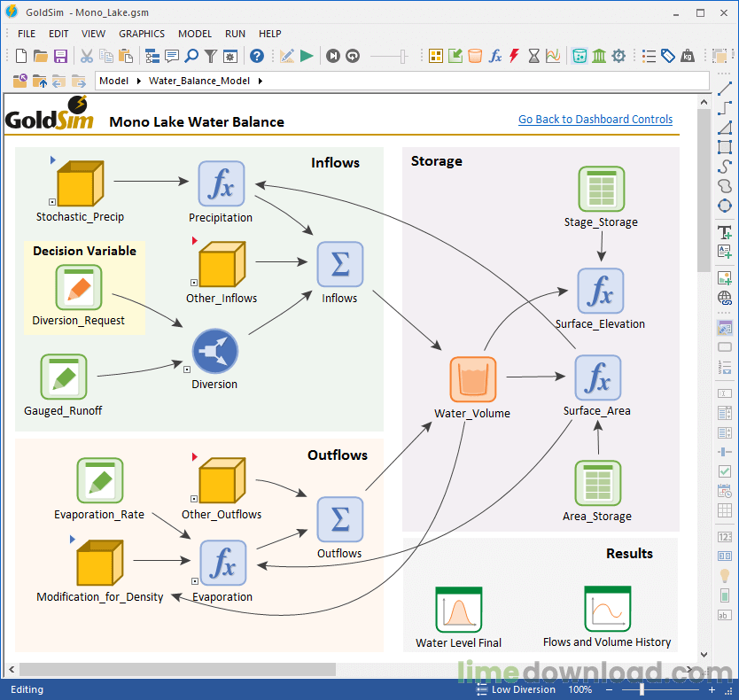Click the blue Help question mark icon
The image size is (739, 700).
tap(257, 56)
